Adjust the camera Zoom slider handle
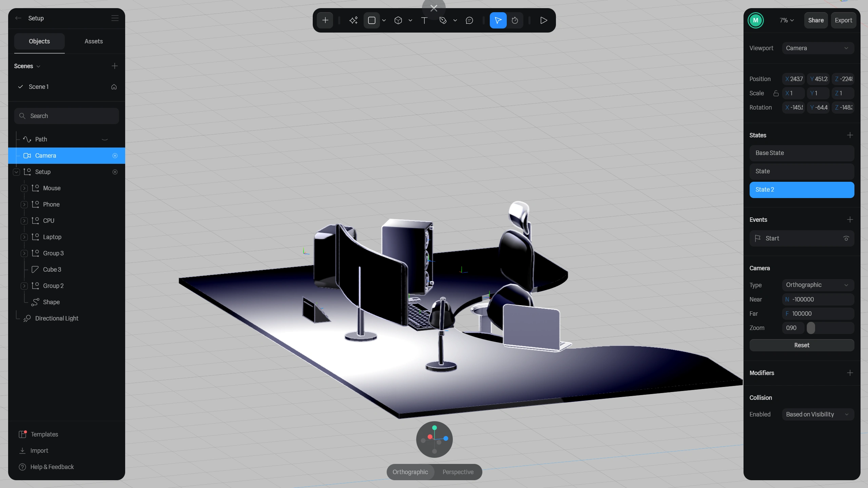 click(x=811, y=328)
